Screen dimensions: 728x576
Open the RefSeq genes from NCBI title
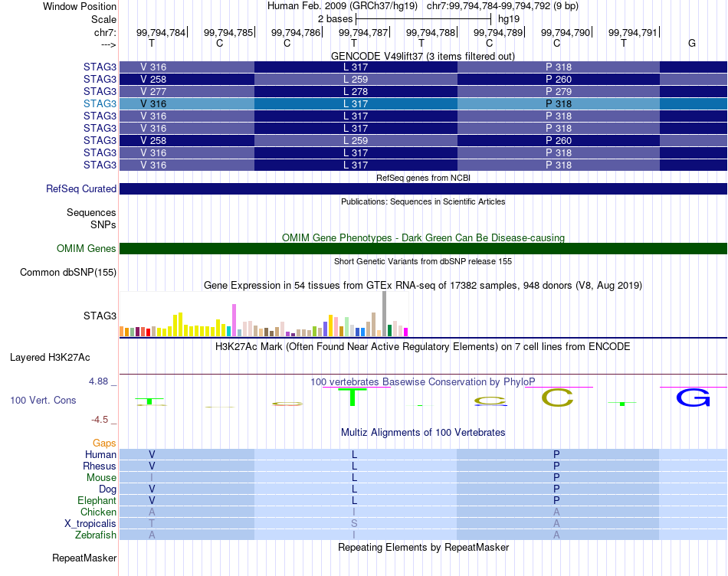pos(423,178)
